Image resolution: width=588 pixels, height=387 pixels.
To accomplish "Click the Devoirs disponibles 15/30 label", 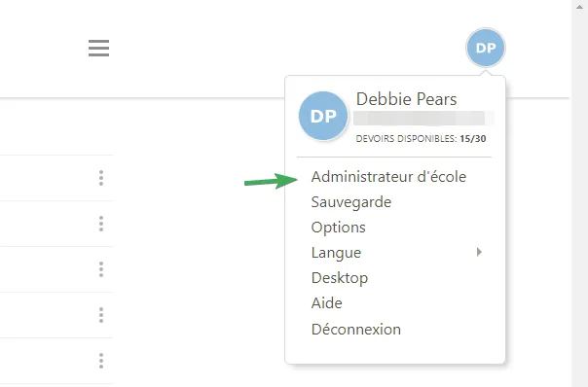I will tap(421, 139).
